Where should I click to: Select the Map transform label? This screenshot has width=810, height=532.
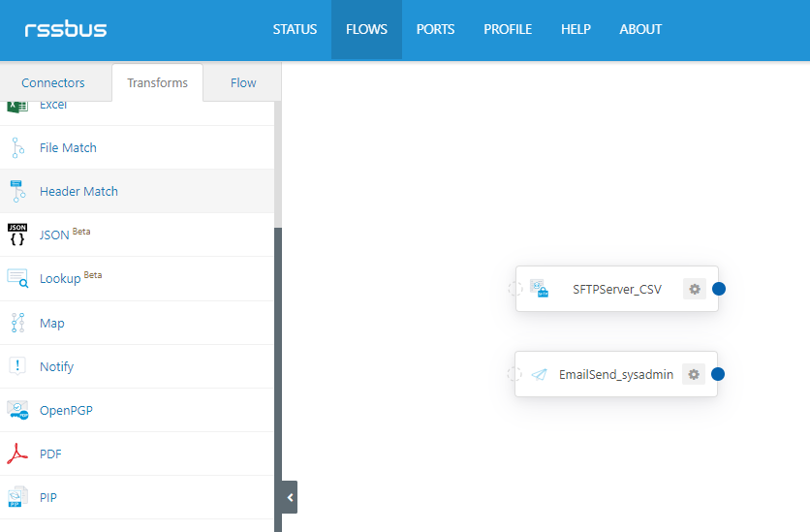[x=52, y=324]
